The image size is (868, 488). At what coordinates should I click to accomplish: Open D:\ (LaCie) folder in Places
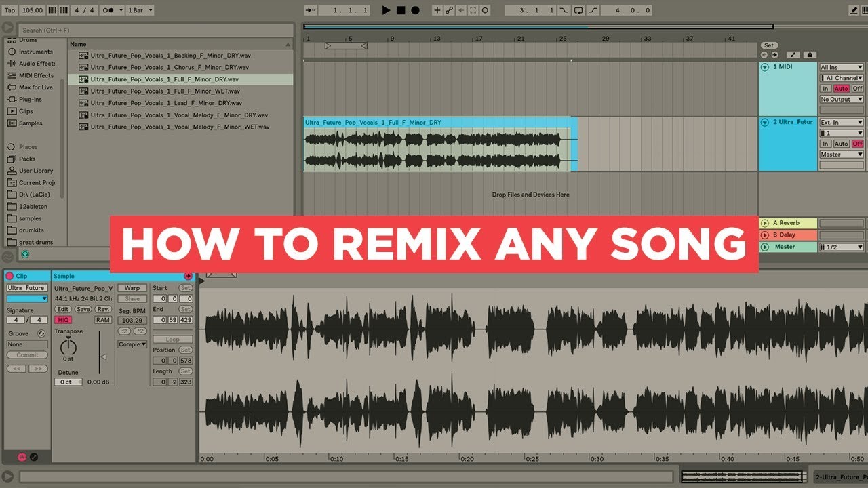tap(33, 195)
